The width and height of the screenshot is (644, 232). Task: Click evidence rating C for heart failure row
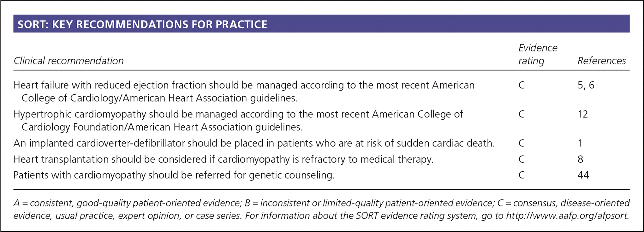[x=522, y=85]
